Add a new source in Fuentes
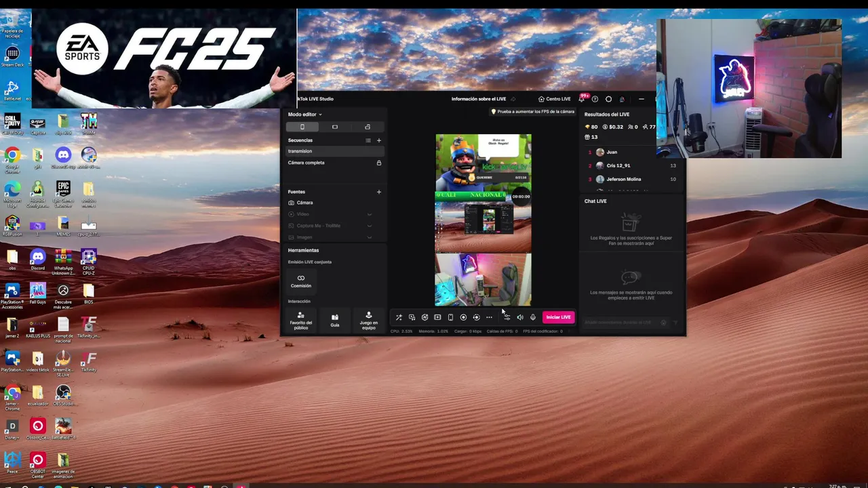 379,192
